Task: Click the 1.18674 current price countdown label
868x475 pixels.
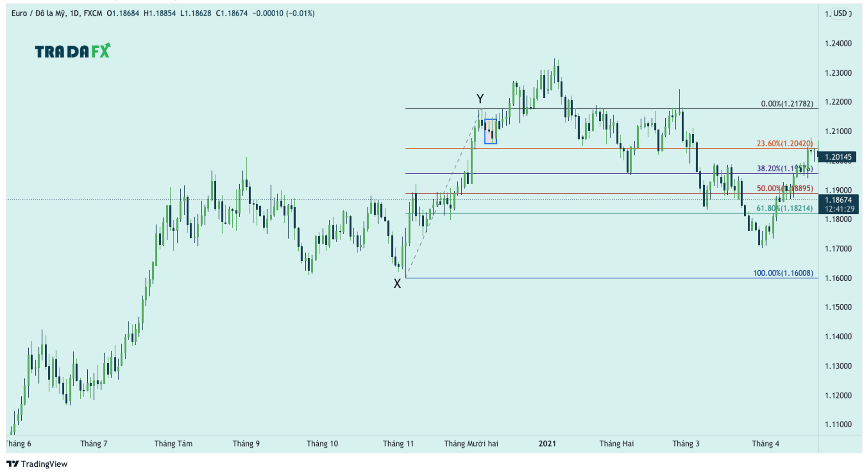Action: 838,204
